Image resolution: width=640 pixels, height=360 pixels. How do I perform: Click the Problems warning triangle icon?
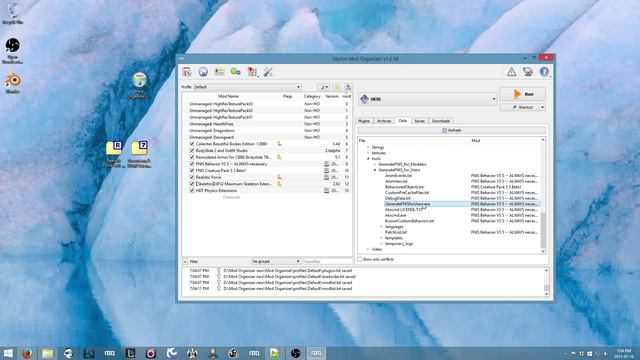[x=511, y=72]
